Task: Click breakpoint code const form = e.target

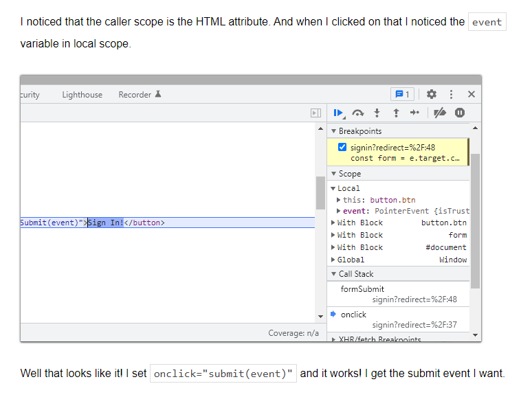Action: point(405,159)
